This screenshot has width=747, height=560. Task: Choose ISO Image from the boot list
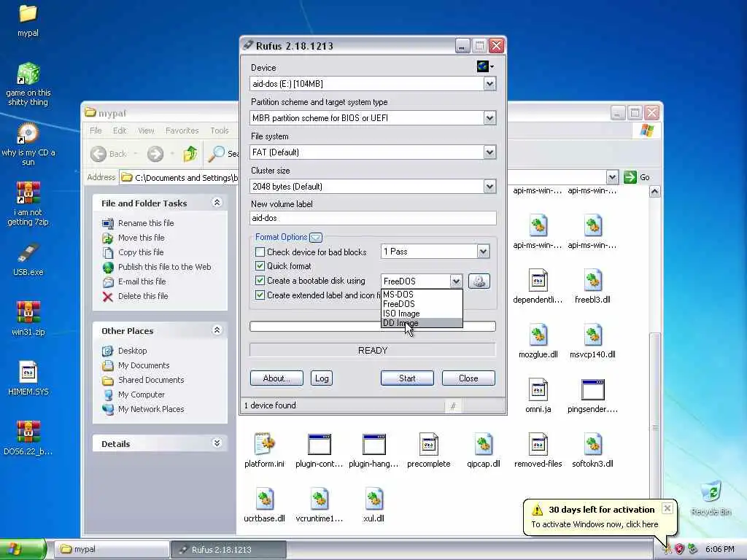pyautogui.click(x=422, y=314)
